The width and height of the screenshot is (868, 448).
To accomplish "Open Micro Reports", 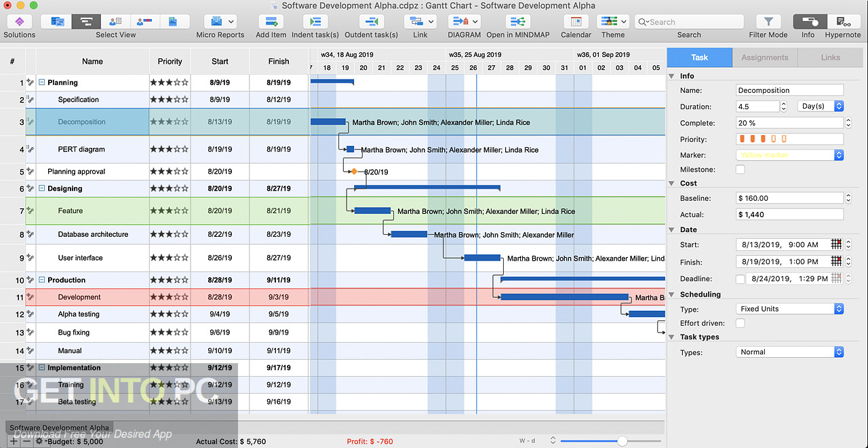I will point(220,22).
